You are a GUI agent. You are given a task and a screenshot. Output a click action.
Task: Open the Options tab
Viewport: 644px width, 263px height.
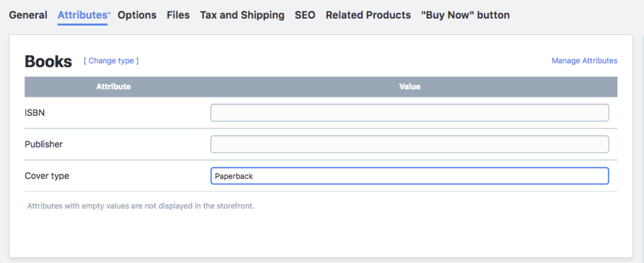click(137, 15)
